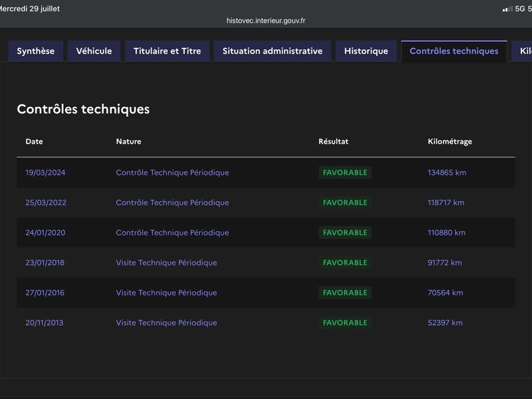The width and height of the screenshot is (532, 399).
Task: Tap the cellular signal strength icon
Action: (x=507, y=9)
